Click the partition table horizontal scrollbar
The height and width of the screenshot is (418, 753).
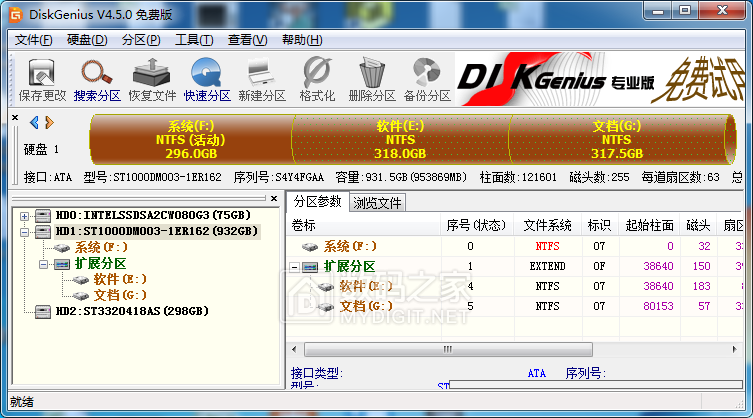(440, 350)
